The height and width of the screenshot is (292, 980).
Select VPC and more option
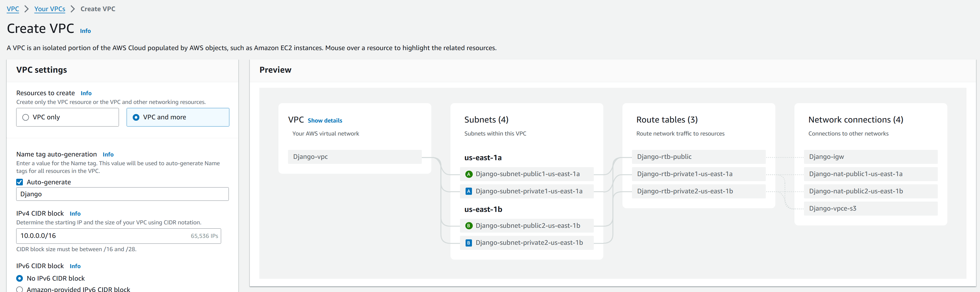(136, 117)
